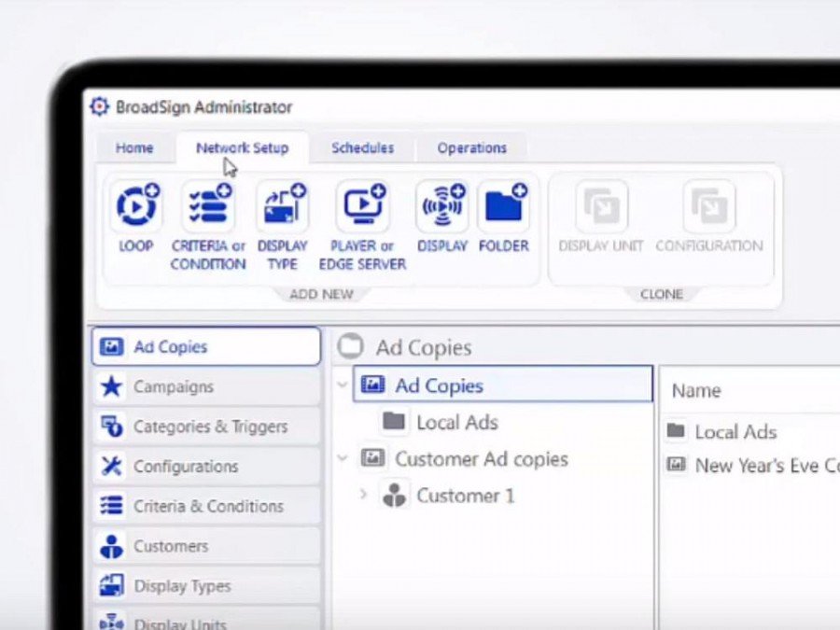Viewport: 840px width, 630px height.
Task: Select Criteria & Conditions in the sidebar
Action: (x=112, y=506)
